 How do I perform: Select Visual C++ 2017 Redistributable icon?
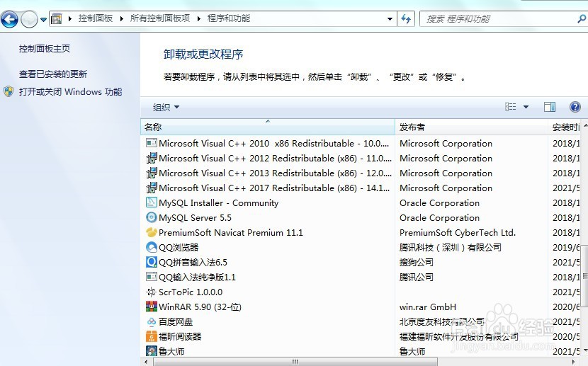click(x=151, y=188)
